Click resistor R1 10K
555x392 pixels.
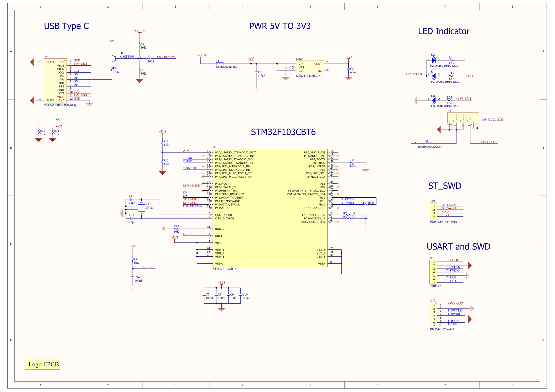pyautogui.click(x=140, y=45)
